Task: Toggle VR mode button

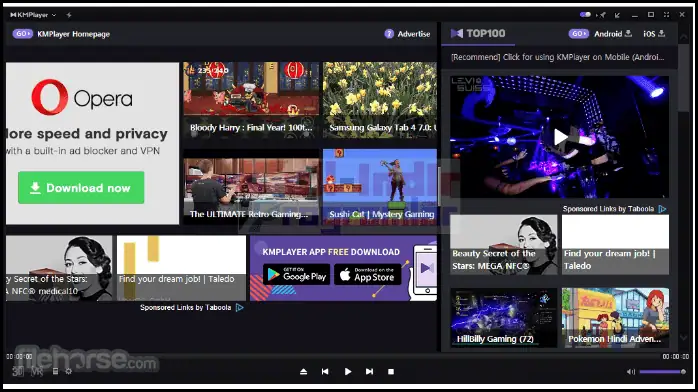Action: pos(37,371)
